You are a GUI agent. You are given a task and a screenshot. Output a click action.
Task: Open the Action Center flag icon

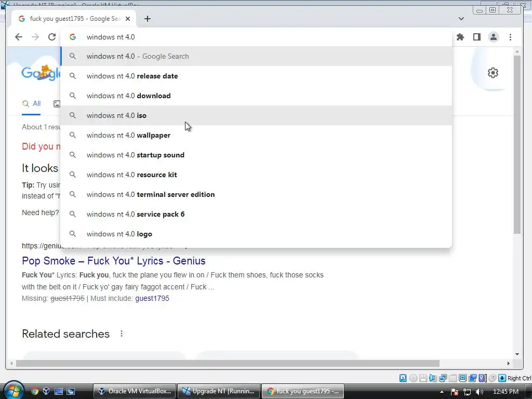[x=455, y=392]
